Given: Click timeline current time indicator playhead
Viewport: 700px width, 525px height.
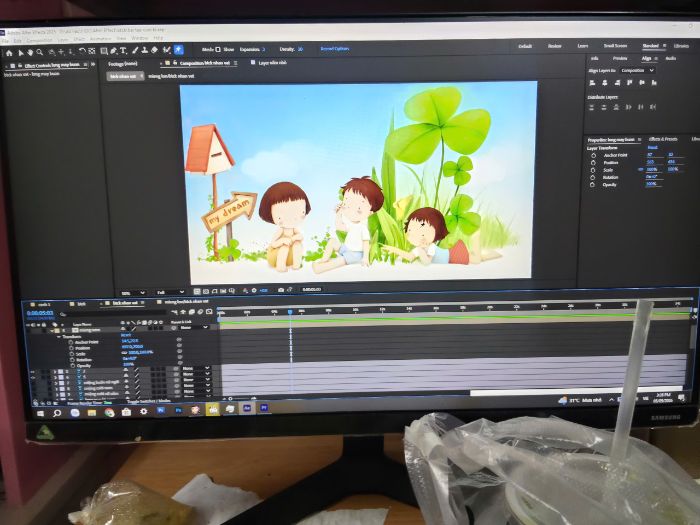Looking at the screenshot, I should pos(290,312).
